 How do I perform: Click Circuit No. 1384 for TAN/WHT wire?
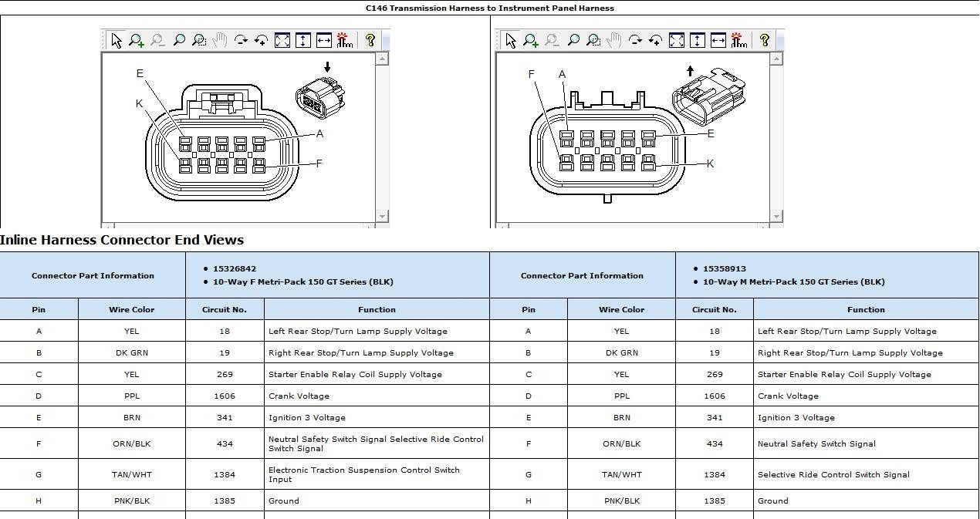point(225,474)
